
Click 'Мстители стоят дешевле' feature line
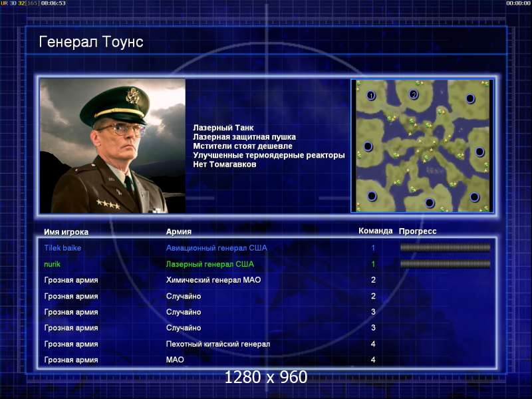[243, 146]
